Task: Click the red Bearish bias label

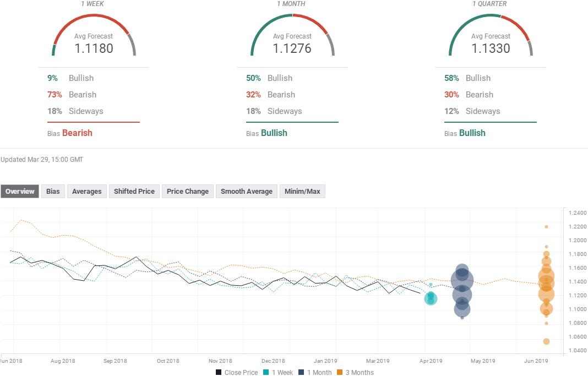Action: [77, 133]
